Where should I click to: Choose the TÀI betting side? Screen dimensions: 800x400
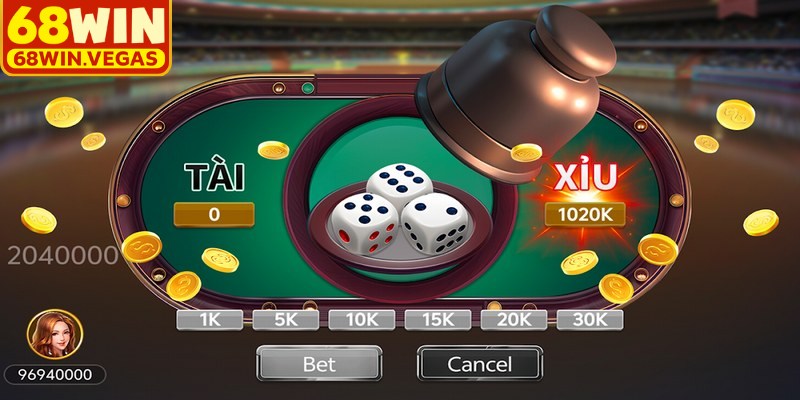click(x=214, y=177)
